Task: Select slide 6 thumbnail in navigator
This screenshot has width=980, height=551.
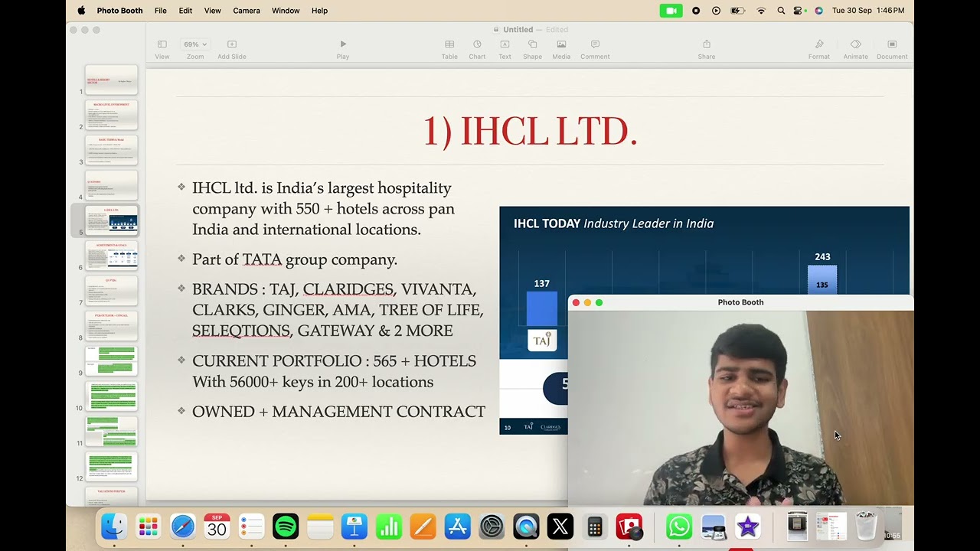Action: click(111, 256)
